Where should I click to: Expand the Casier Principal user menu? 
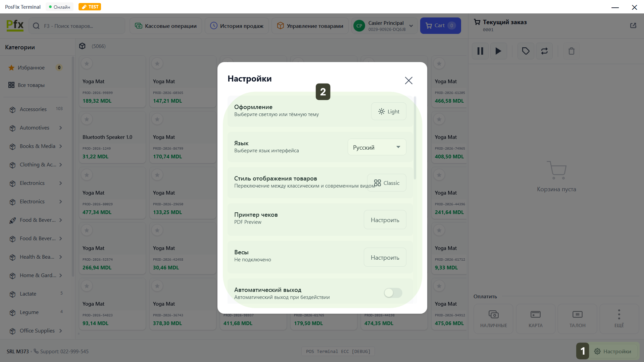pyautogui.click(x=411, y=26)
